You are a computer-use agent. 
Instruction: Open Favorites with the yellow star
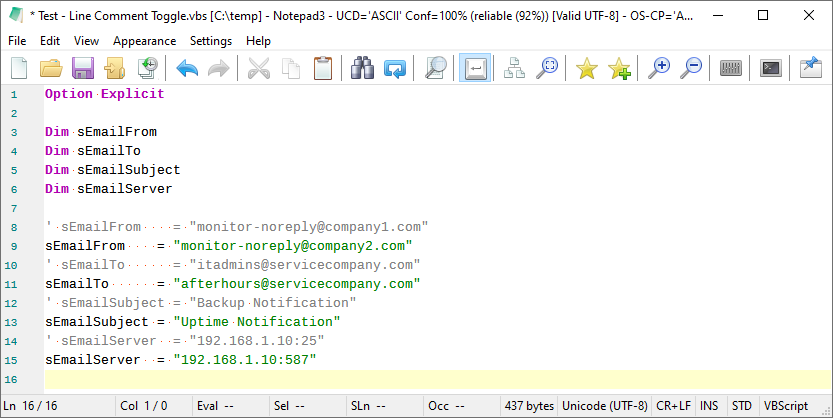pyautogui.click(x=586, y=69)
